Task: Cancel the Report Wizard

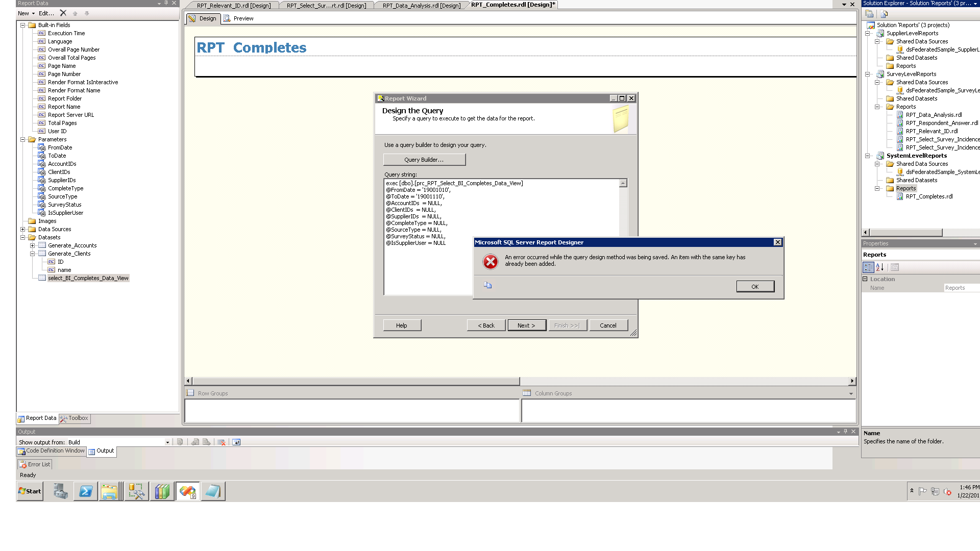Action: click(608, 325)
